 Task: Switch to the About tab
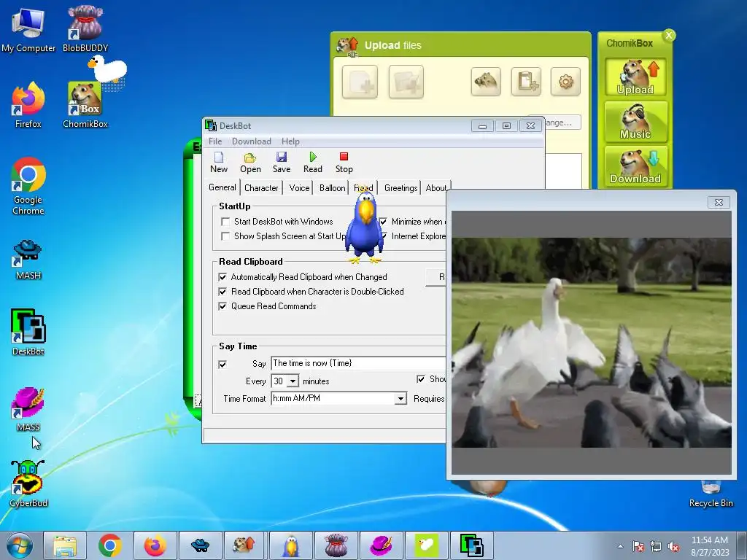coord(436,188)
